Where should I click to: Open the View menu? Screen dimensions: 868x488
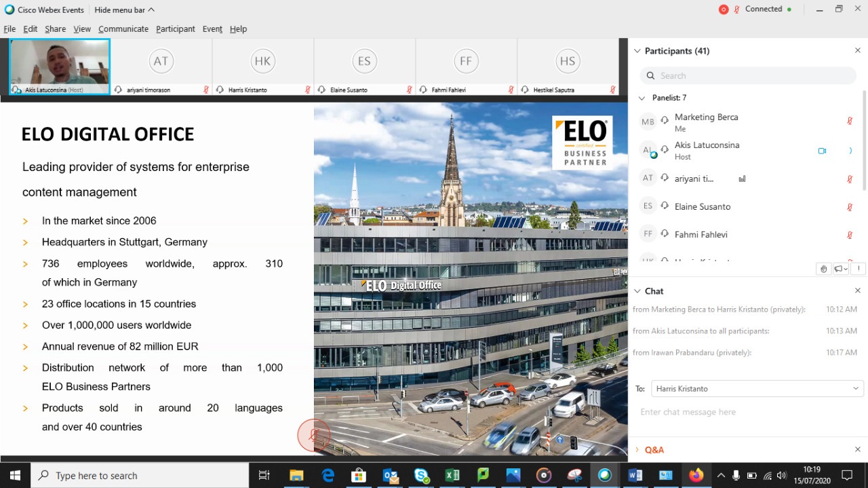coord(82,29)
